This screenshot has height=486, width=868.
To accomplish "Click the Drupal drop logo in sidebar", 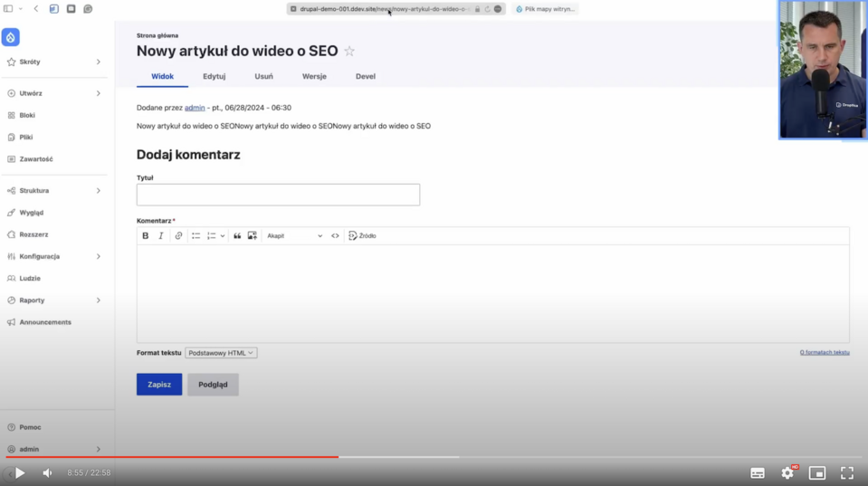I will [11, 37].
